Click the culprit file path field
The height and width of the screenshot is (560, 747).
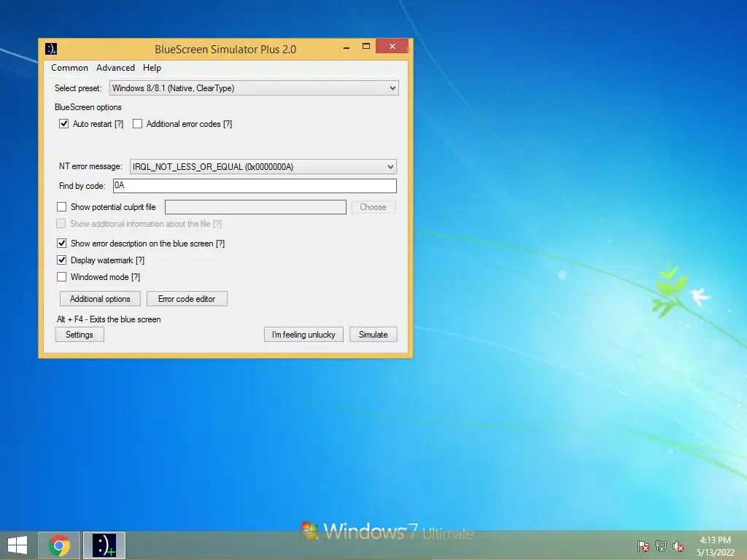(x=255, y=206)
